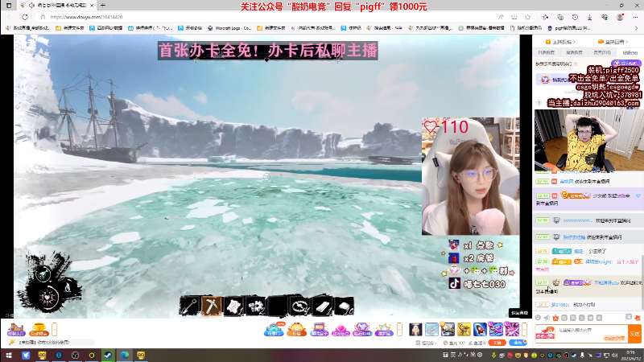The width and height of the screenshot is (644, 362).
Task: Open live replay link above chat
Action: (613, 42)
